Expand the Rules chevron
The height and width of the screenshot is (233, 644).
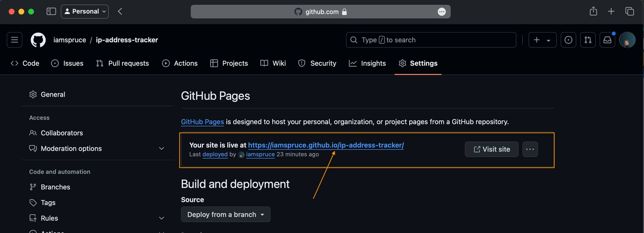(x=162, y=218)
